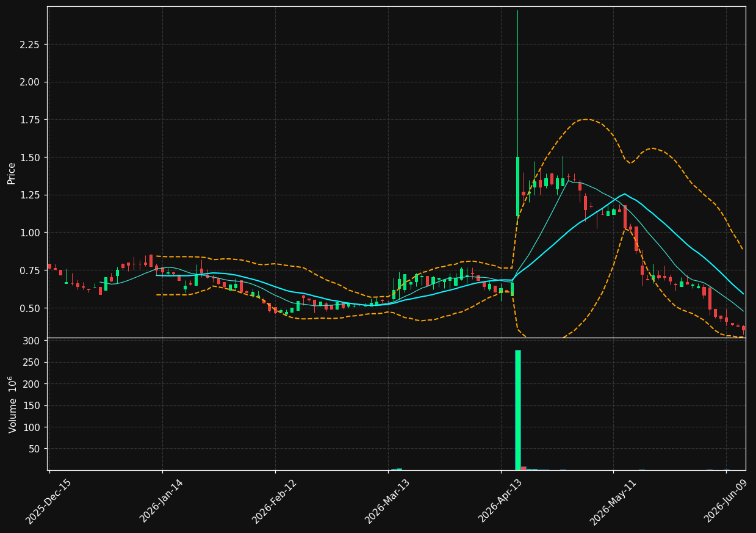Click the 200 volume axis tick
This screenshot has width=756, height=533.
pyautogui.click(x=33, y=384)
